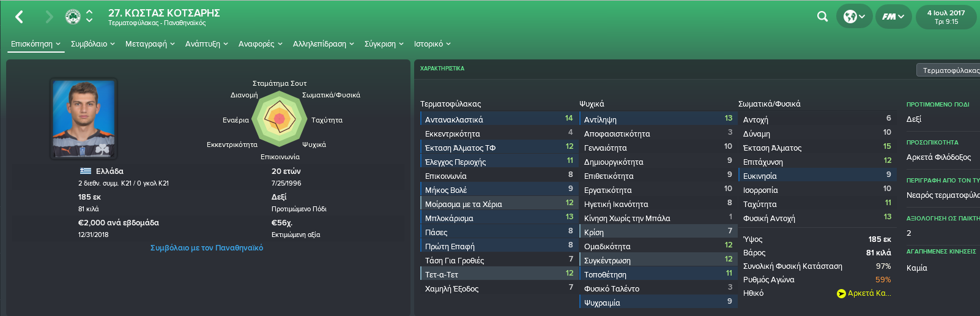Select the next player down chevron
Image resolution: width=980 pixels, height=316 pixels.
pos(89,21)
